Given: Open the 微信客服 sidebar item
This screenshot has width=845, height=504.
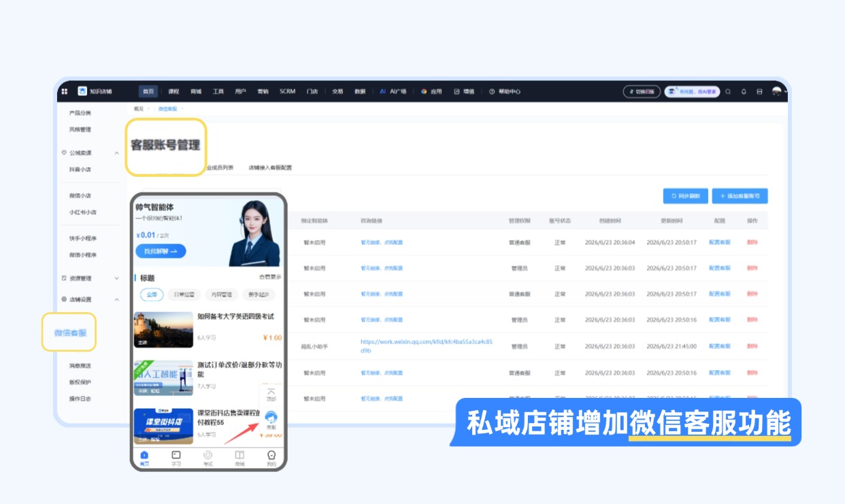Looking at the screenshot, I should click(x=71, y=333).
